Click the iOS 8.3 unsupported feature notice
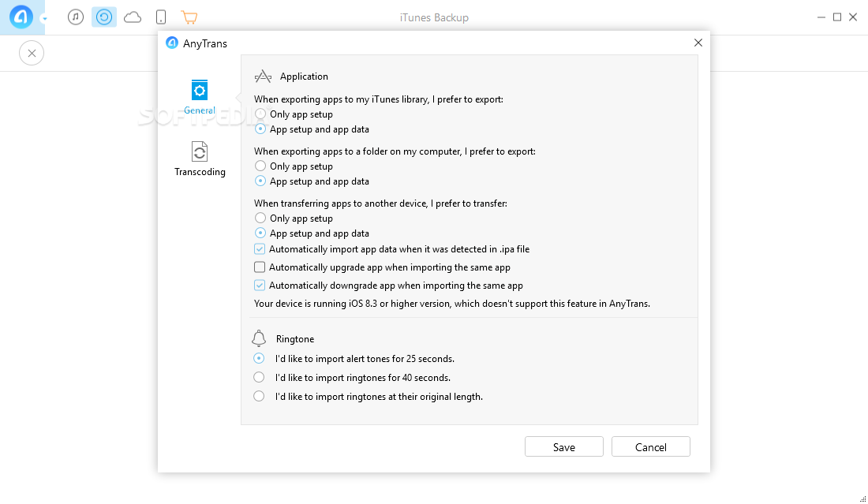The height and width of the screenshot is (504, 868). tap(451, 304)
